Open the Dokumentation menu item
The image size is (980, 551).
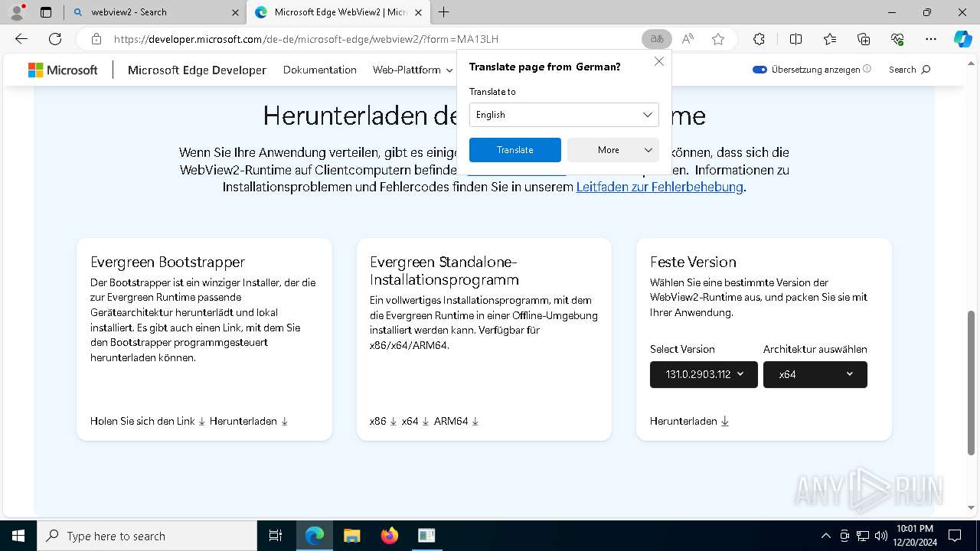point(320,70)
